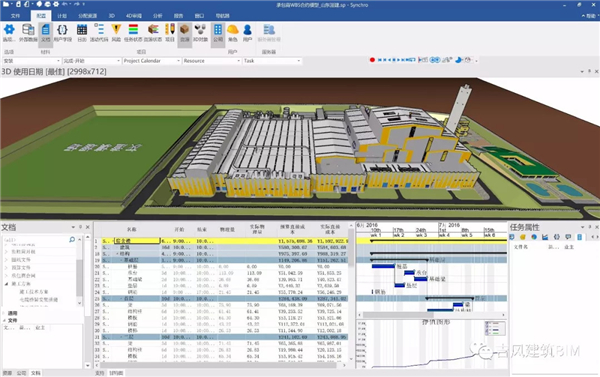
Task: Select the 角色 hard hat role icon
Action: [233, 33]
